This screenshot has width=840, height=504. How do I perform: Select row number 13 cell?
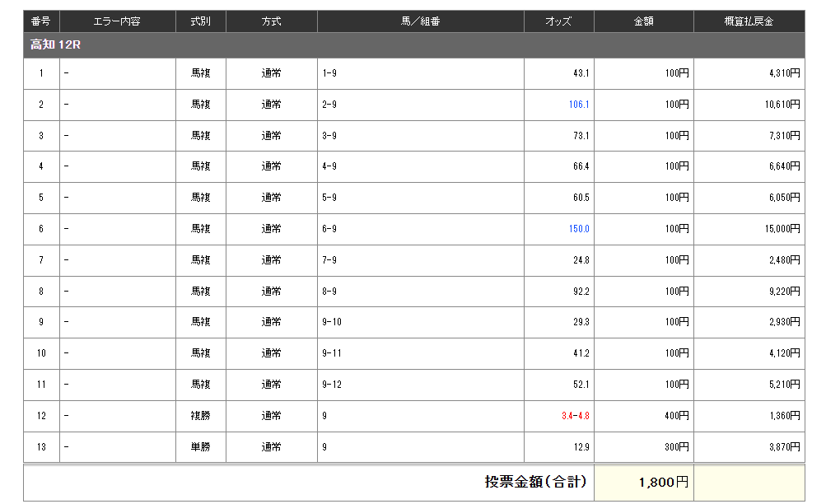pyautogui.click(x=41, y=447)
